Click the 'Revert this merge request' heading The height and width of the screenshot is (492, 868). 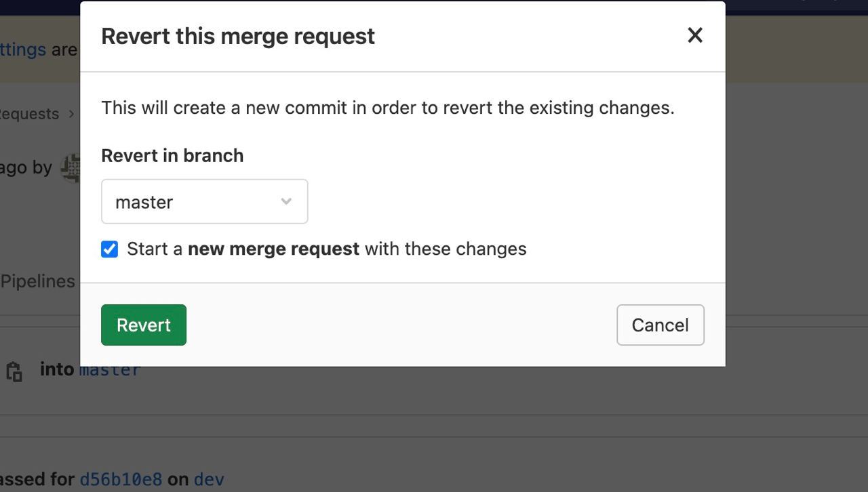coord(238,36)
